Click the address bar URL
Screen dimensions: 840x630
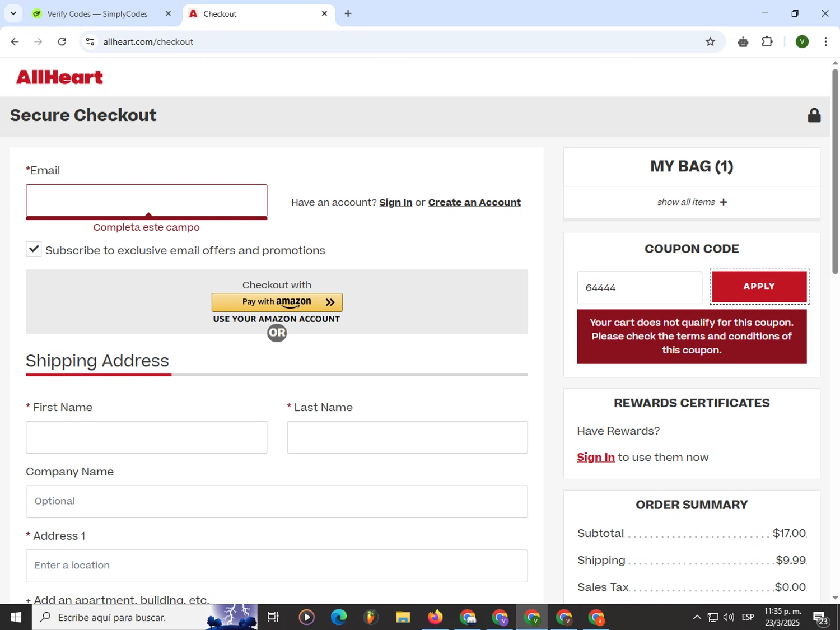148,41
